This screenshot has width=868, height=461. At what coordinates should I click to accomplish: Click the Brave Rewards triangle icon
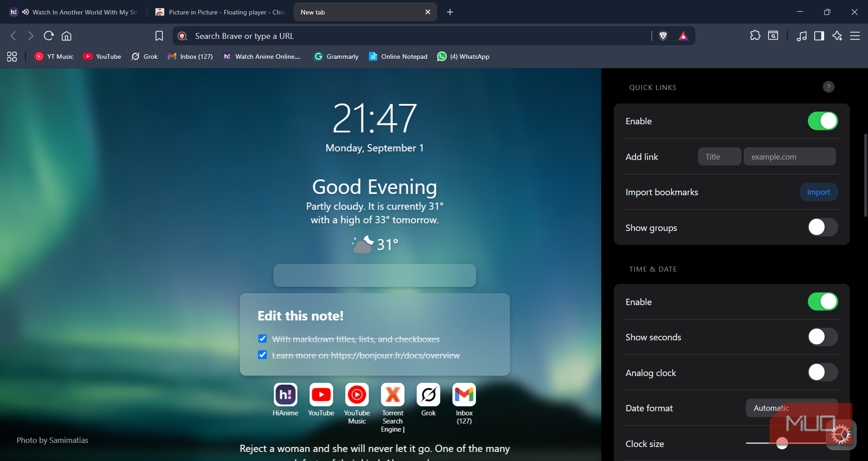coord(683,36)
